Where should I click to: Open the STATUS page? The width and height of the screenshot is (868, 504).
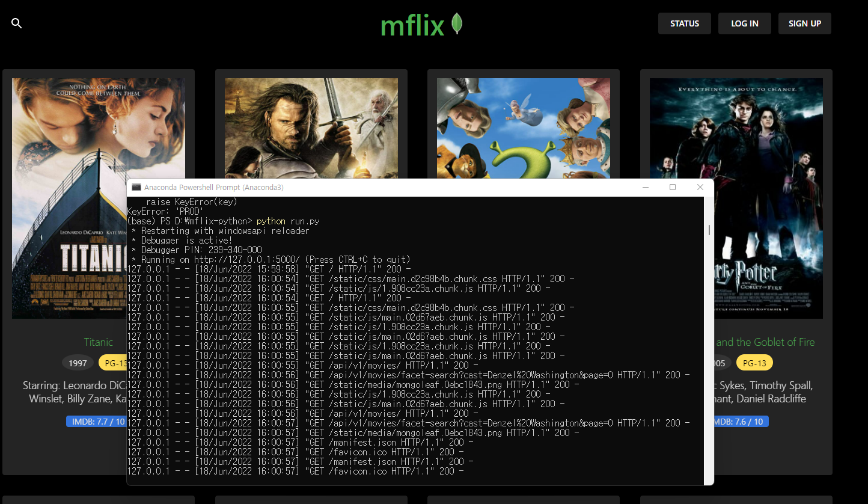point(685,23)
